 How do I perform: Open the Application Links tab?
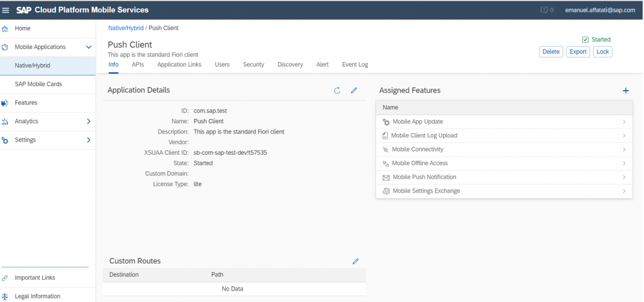pos(179,65)
